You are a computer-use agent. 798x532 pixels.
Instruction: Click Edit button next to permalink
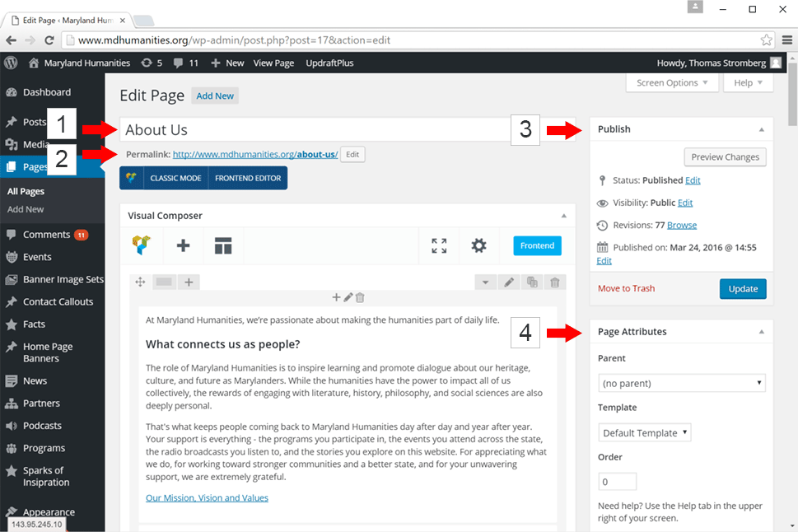[x=352, y=154]
